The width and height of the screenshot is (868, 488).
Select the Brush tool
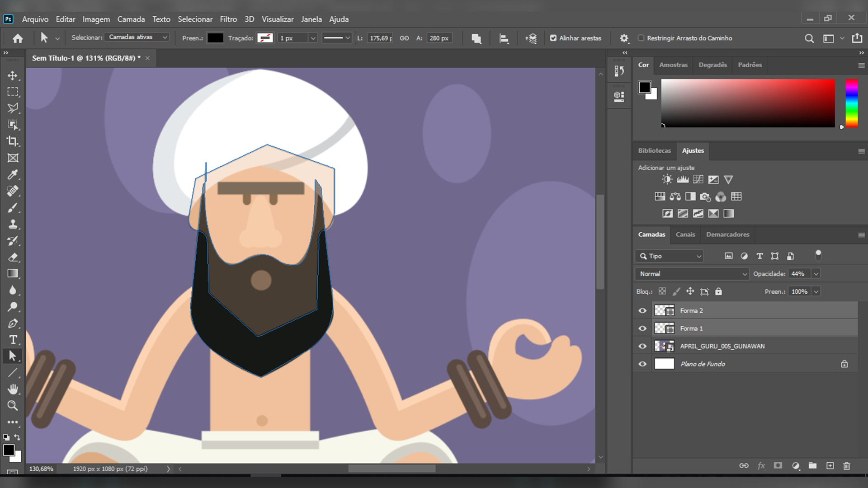click(x=13, y=208)
